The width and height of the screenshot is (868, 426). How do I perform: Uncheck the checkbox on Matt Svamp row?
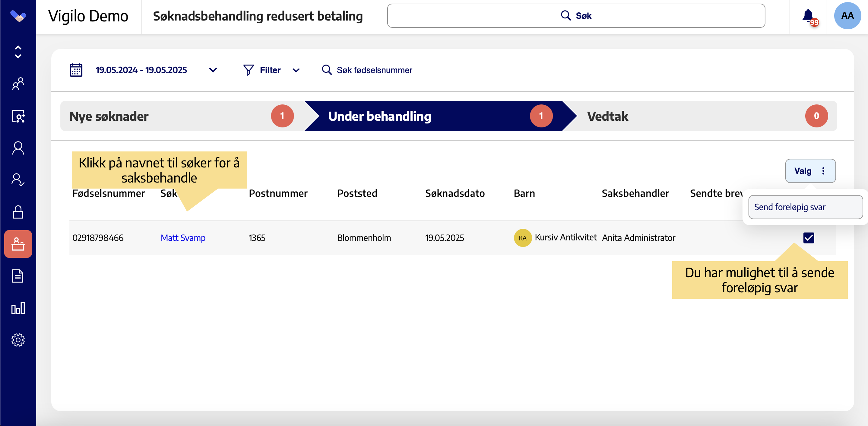808,238
